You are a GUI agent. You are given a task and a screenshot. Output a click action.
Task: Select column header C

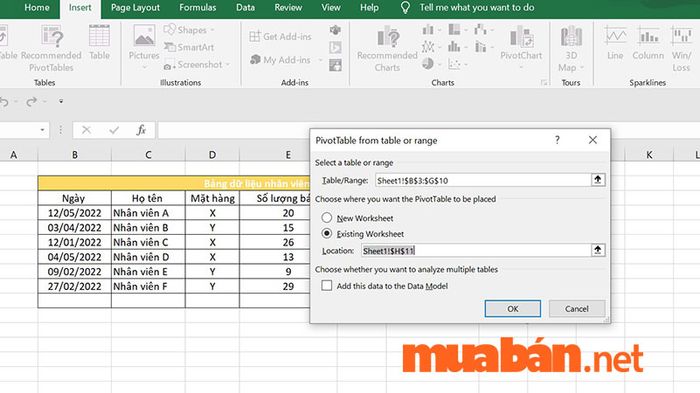(x=148, y=155)
